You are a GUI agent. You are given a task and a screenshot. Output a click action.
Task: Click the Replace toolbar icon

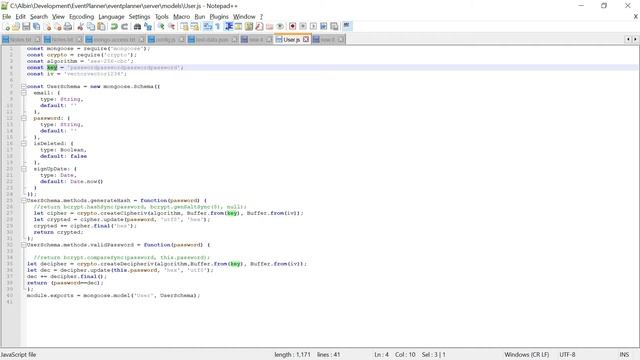148,27
